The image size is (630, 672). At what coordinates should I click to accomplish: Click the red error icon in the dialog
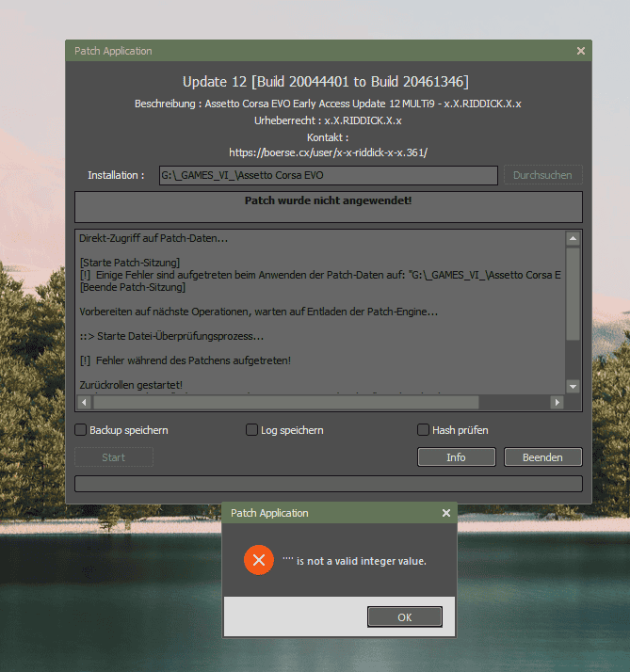pos(259,560)
